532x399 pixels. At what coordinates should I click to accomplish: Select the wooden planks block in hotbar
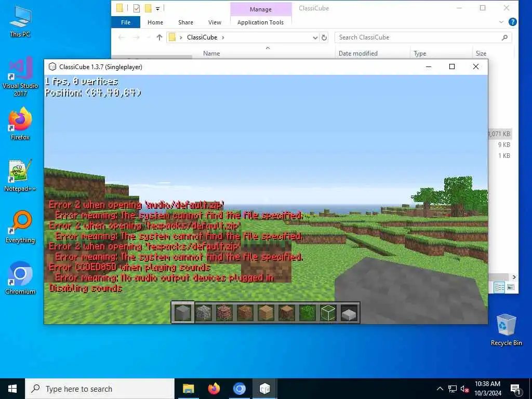coord(265,312)
